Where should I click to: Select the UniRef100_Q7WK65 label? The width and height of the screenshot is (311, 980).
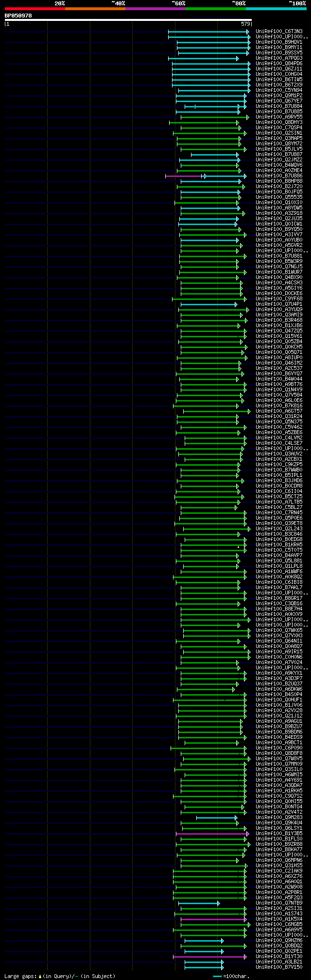(279, 630)
